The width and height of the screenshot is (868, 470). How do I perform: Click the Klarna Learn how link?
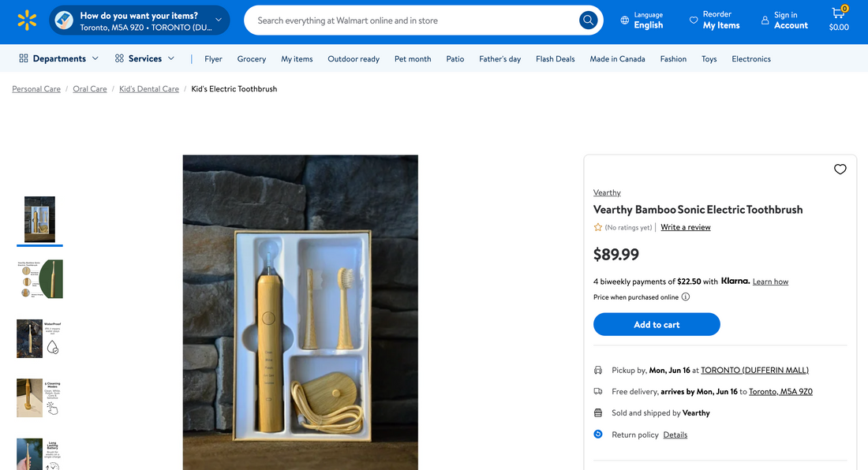point(770,282)
